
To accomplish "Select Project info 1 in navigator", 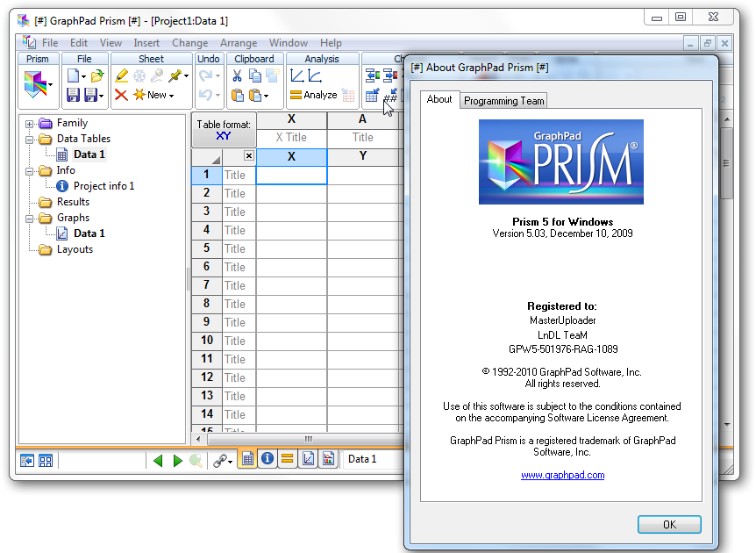I will tap(103, 186).
